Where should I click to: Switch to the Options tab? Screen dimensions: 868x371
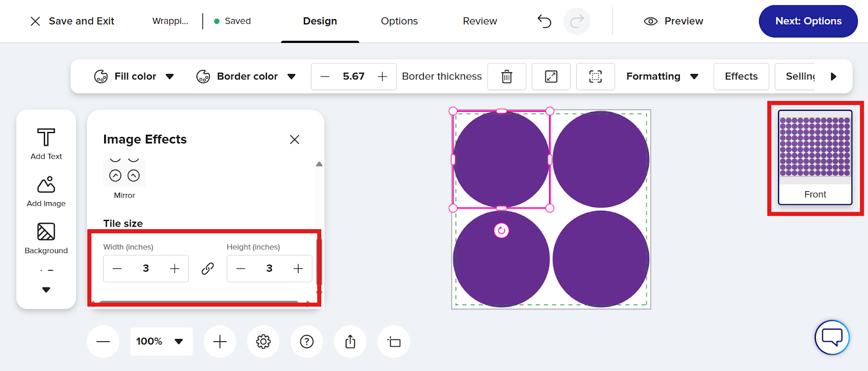399,21
